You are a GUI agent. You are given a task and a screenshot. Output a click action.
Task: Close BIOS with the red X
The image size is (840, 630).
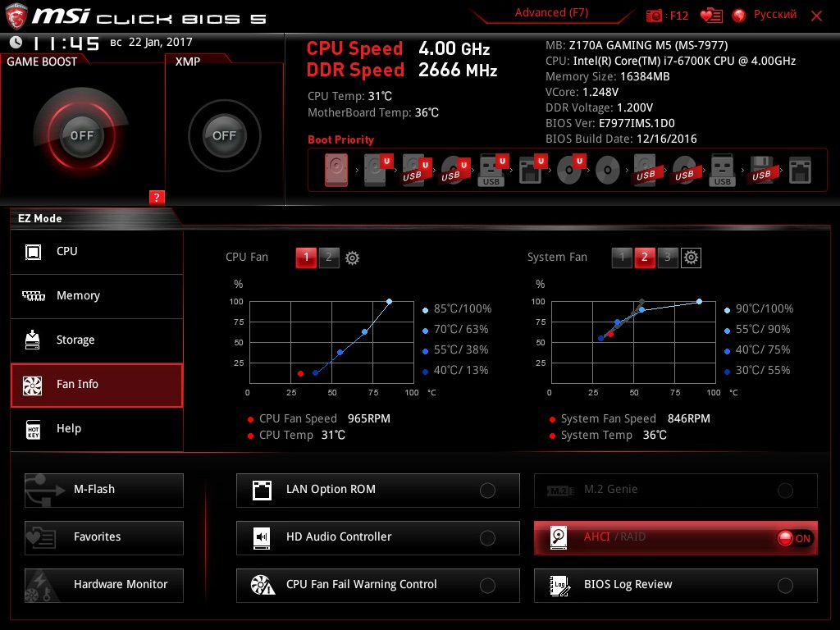tap(816, 16)
